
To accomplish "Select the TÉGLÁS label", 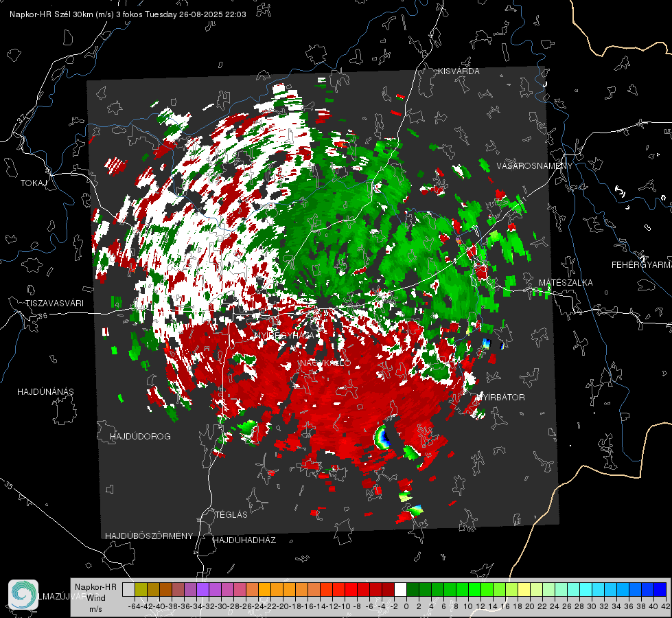I will (231, 514).
